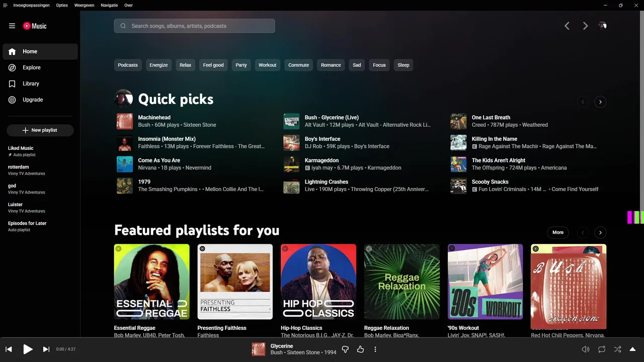The width and height of the screenshot is (644, 362).
Task: Open the account avatar menu
Action: (x=602, y=26)
